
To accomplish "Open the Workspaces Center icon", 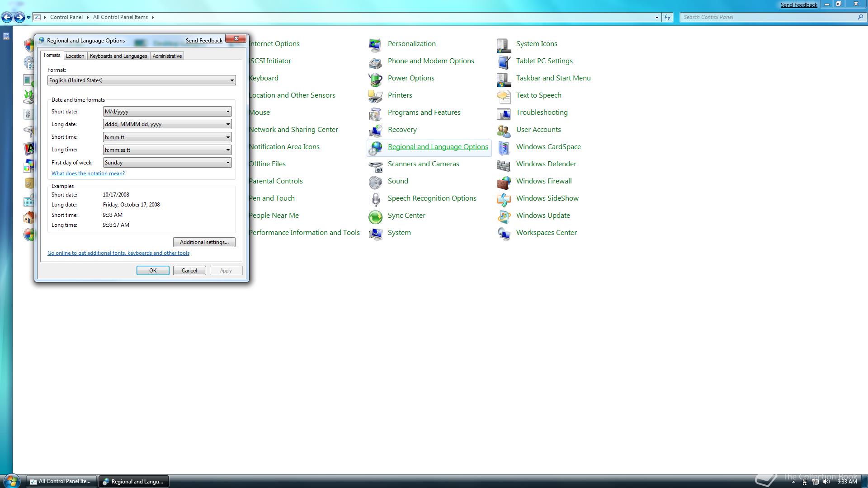I will pyautogui.click(x=504, y=233).
